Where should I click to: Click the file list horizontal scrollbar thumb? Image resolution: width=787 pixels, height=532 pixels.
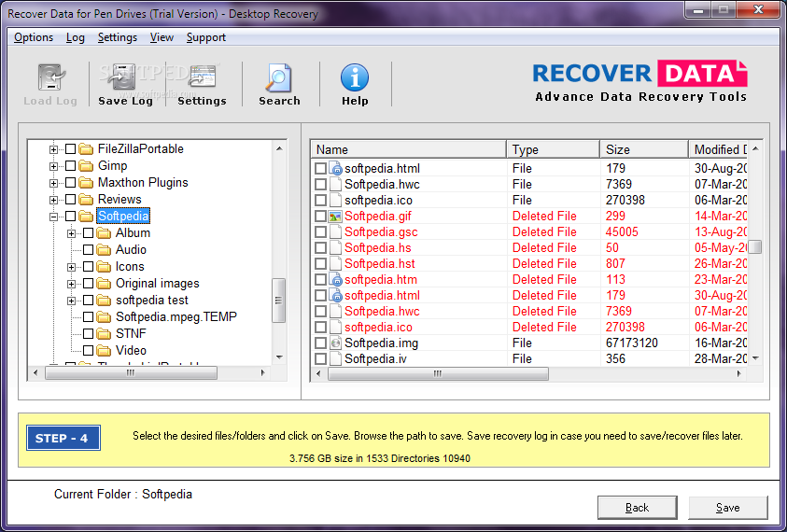(438, 374)
